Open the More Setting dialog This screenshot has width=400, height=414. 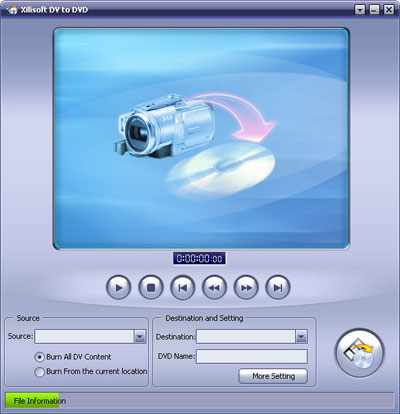(x=273, y=376)
